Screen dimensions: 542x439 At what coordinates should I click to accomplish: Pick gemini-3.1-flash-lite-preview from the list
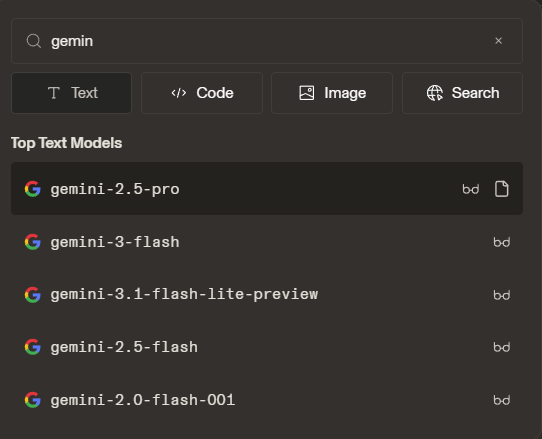point(267,295)
